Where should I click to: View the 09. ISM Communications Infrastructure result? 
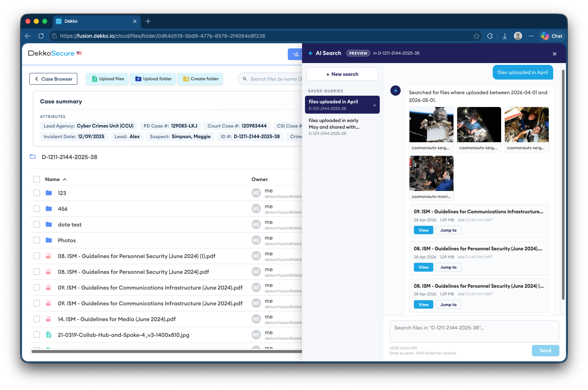point(423,230)
